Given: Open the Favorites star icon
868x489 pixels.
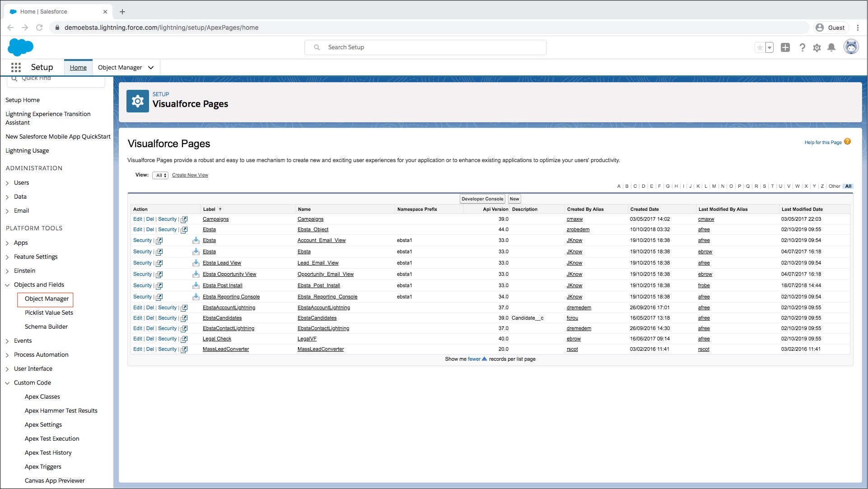Looking at the screenshot, I should [760, 47].
